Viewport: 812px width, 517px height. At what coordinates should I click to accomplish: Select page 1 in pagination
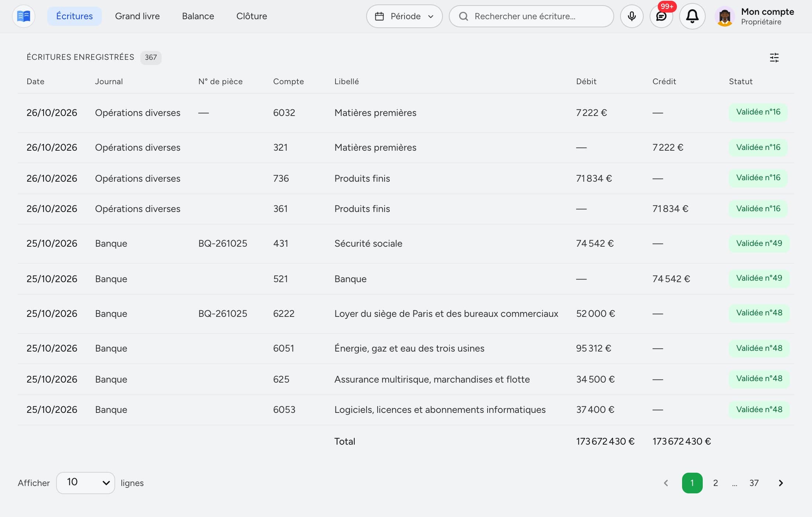692,483
